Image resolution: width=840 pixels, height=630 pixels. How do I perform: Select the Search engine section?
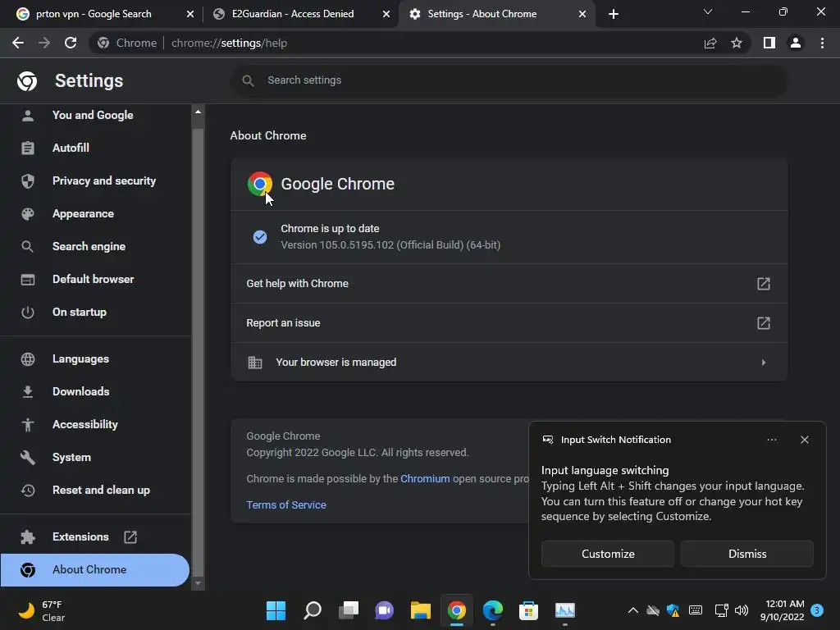pos(89,246)
